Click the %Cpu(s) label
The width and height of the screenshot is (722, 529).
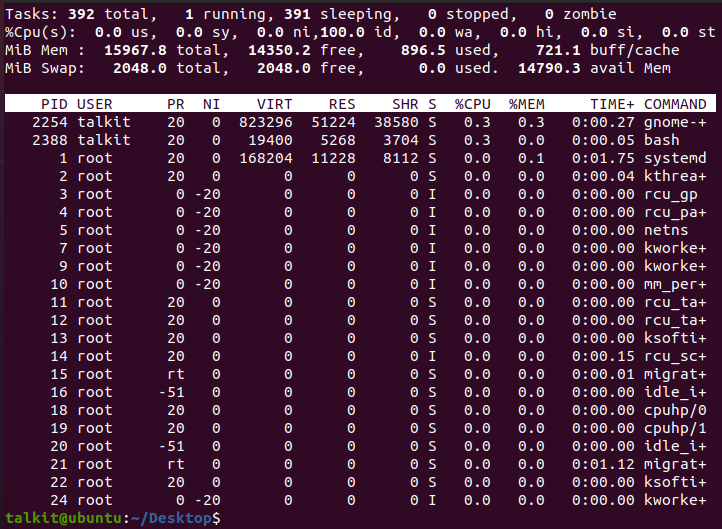40,32
